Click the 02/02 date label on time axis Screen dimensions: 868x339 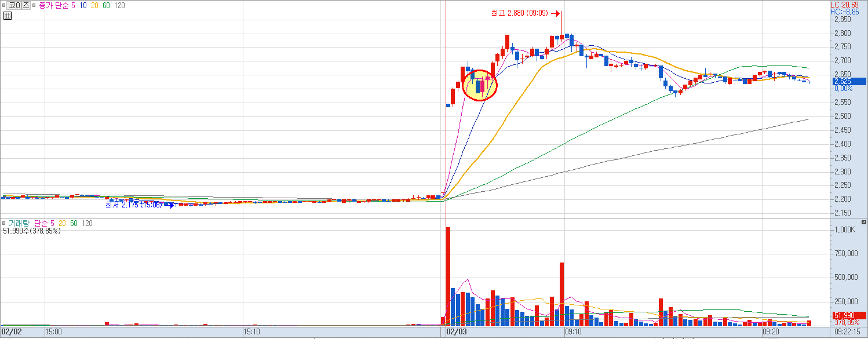pyautogui.click(x=11, y=332)
